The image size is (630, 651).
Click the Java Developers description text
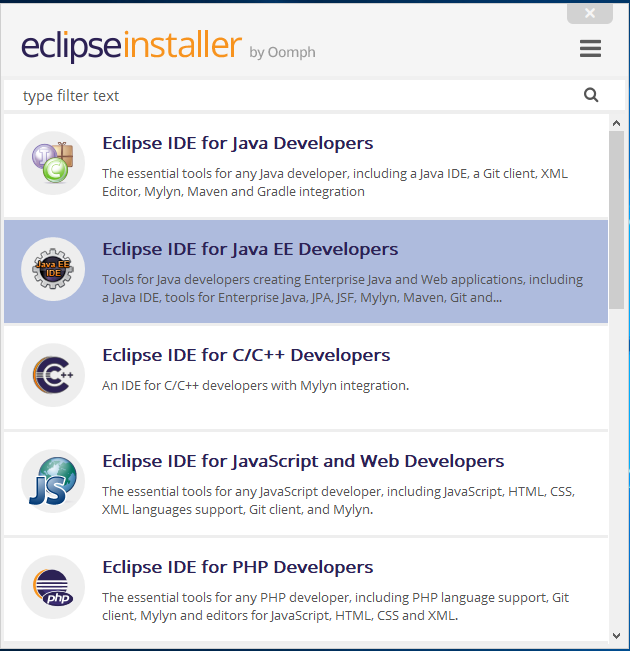click(x=335, y=182)
